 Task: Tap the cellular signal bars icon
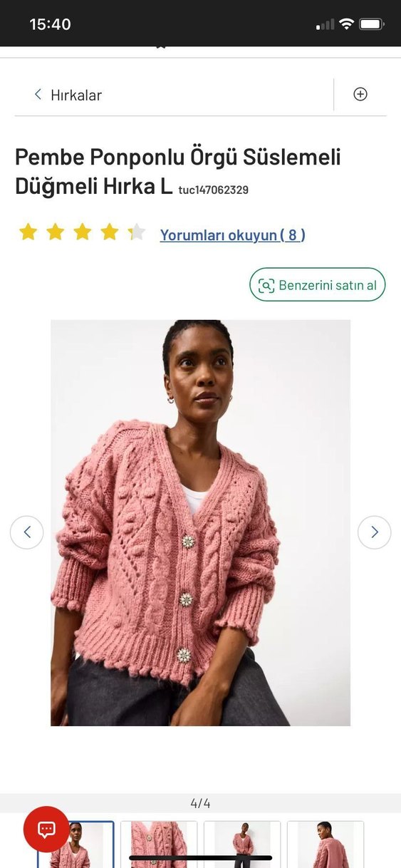point(325,24)
